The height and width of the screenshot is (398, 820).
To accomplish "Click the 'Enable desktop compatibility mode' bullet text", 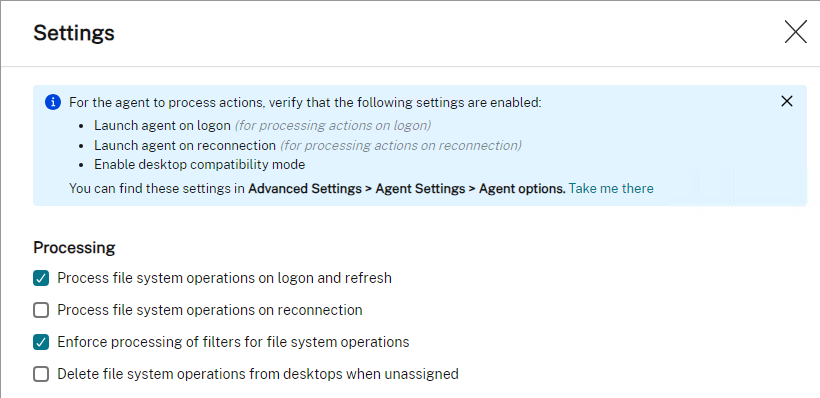I will click(199, 165).
